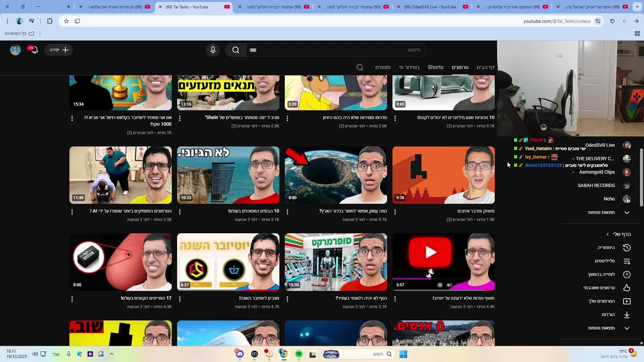Open the YouTube account avatar menu
Screen dimensions: 644x362
tap(16, 50)
